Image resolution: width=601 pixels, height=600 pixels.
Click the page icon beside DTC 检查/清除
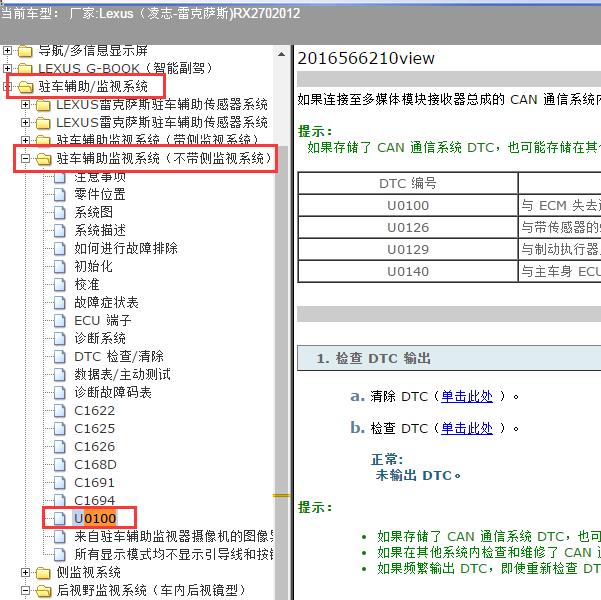[x=59, y=357]
